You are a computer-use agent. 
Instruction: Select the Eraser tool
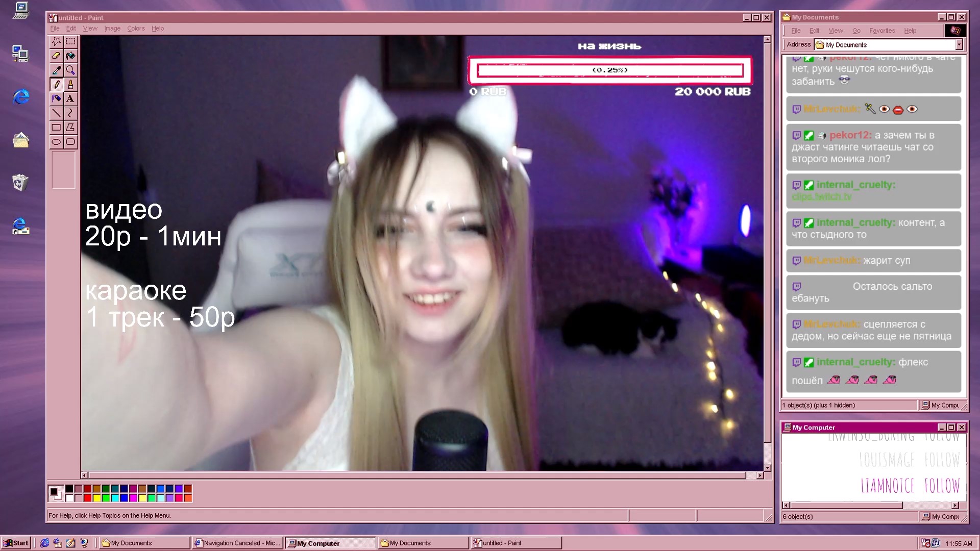[x=56, y=56]
